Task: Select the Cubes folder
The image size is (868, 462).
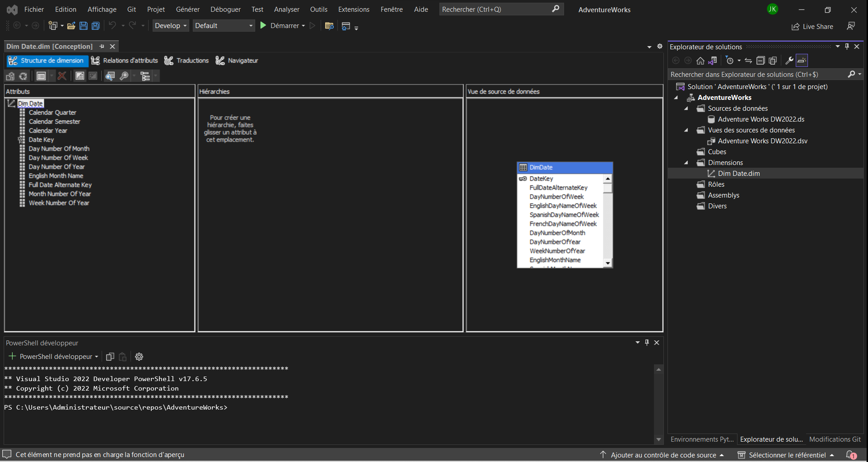Action: click(717, 152)
